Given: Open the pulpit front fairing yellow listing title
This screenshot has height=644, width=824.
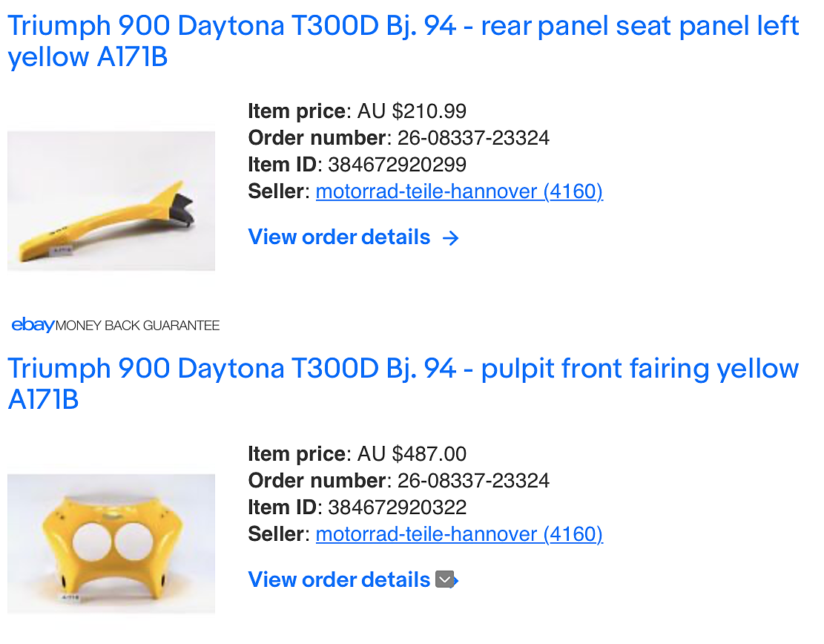Looking at the screenshot, I should (x=403, y=384).
